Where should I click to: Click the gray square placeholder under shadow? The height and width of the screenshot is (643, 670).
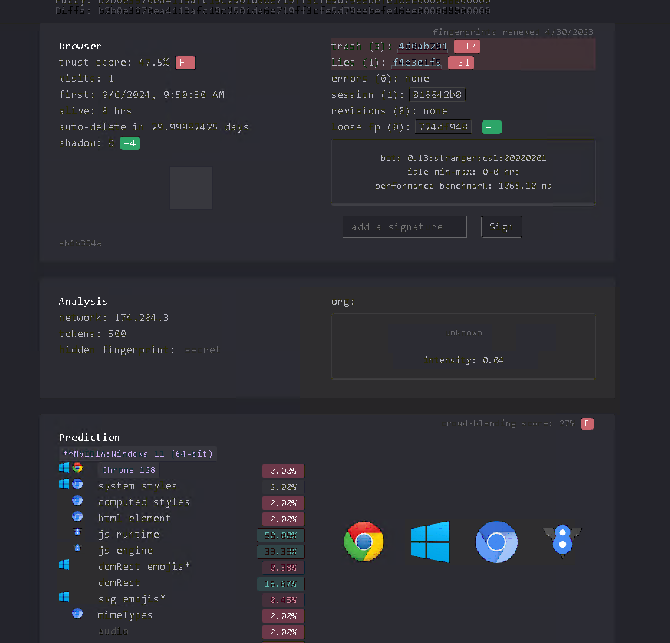coord(190,188)
